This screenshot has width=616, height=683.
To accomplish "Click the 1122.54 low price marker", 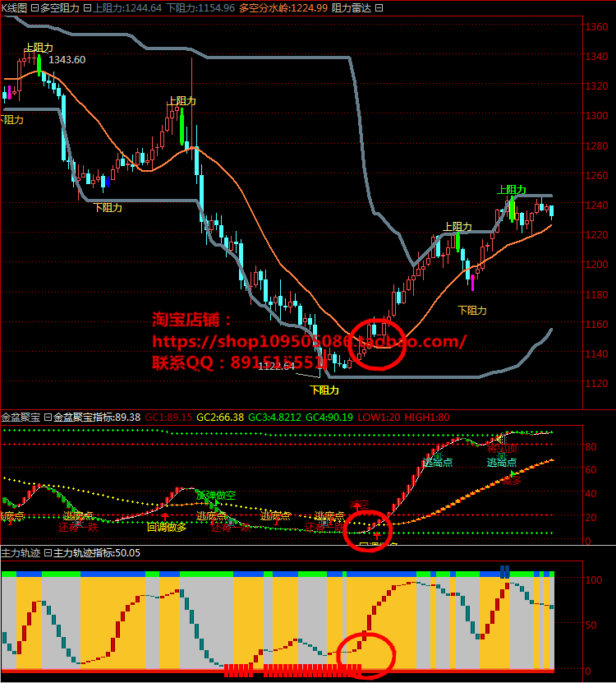I will pos(276,367).
